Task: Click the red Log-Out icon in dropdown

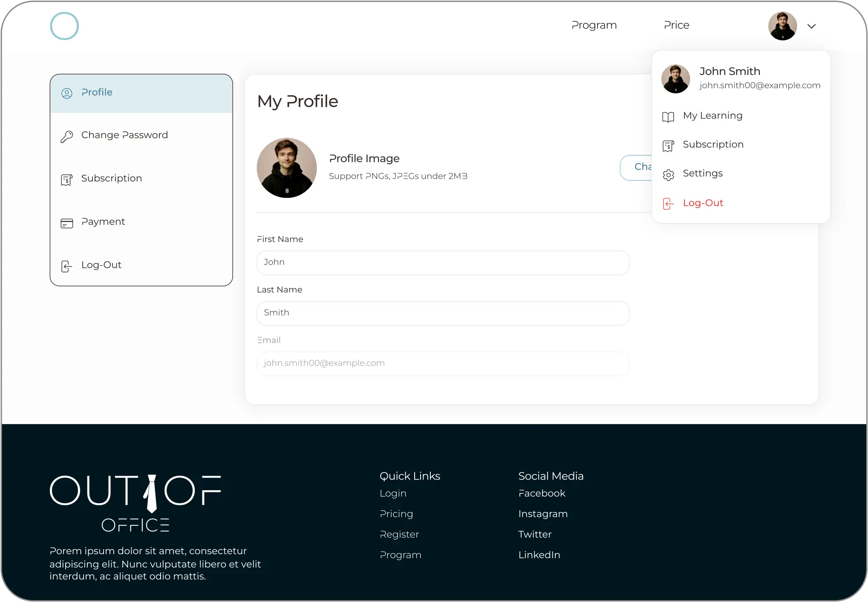Action: click(668, 204)
